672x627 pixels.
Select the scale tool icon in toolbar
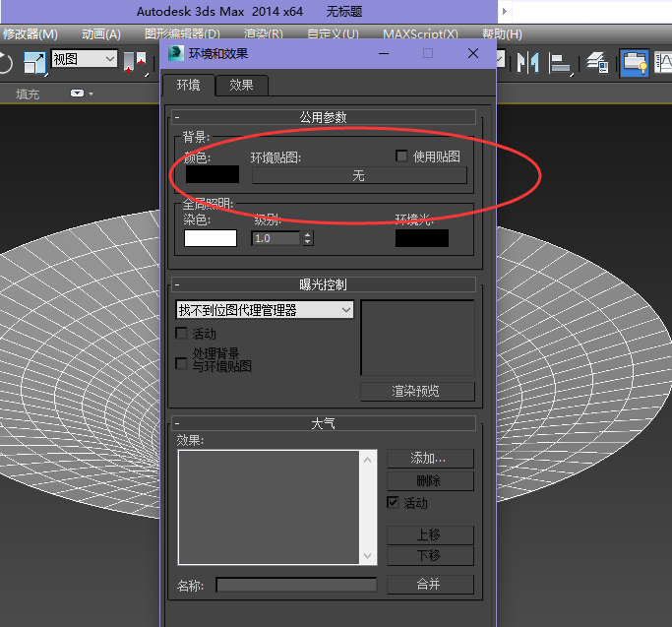[34, 63]
